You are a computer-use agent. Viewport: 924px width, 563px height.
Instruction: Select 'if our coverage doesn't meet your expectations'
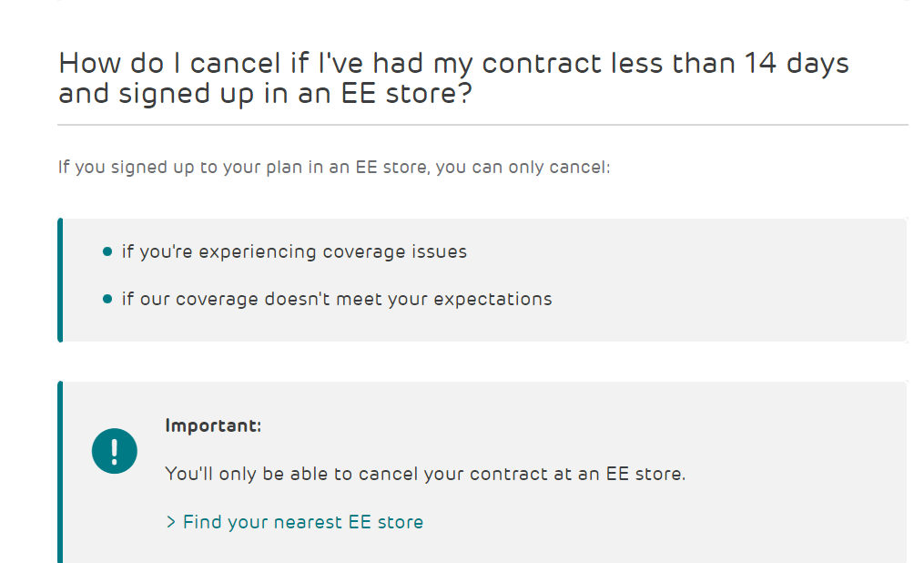coord(337,299)
